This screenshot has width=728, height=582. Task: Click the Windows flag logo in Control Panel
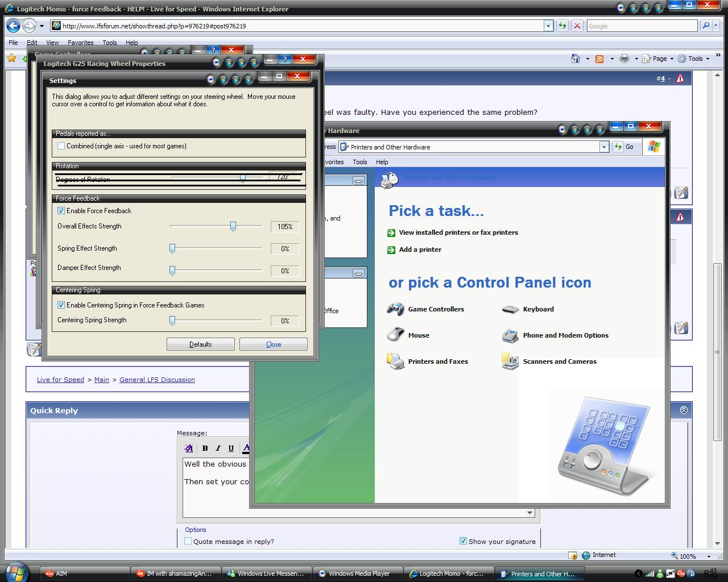(654, 147)
